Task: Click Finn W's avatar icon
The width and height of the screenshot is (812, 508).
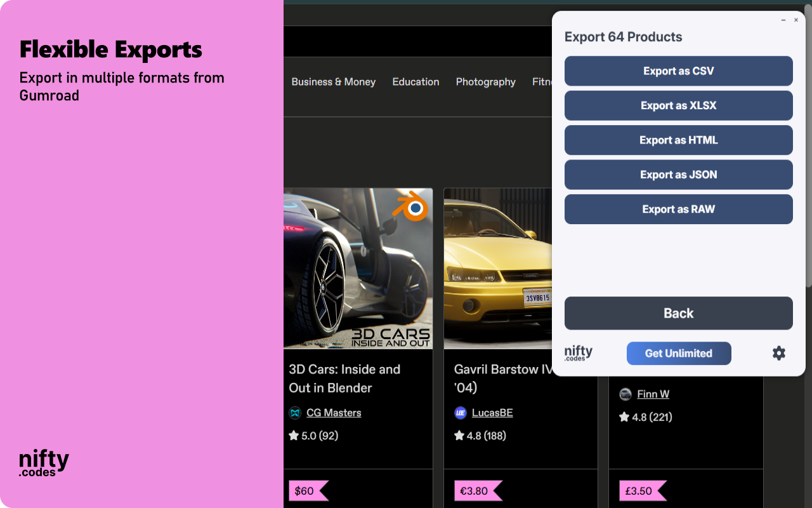Action: (x=625, y=394)
